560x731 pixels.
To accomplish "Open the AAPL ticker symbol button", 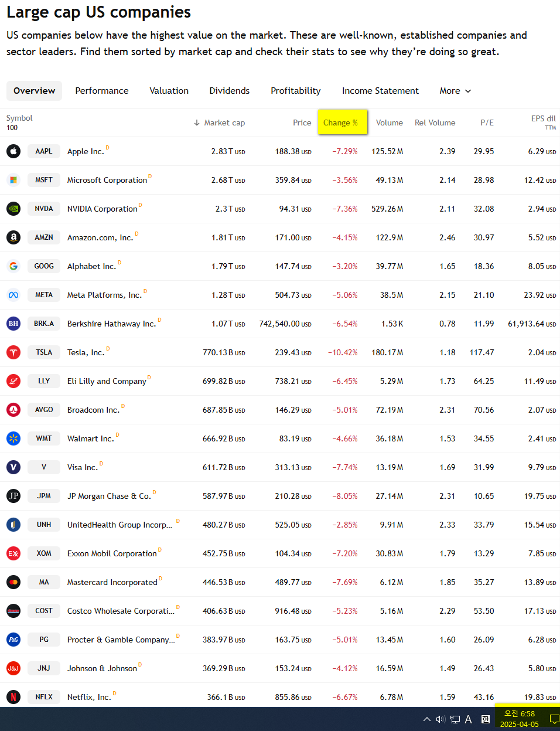I will [44, 151].
